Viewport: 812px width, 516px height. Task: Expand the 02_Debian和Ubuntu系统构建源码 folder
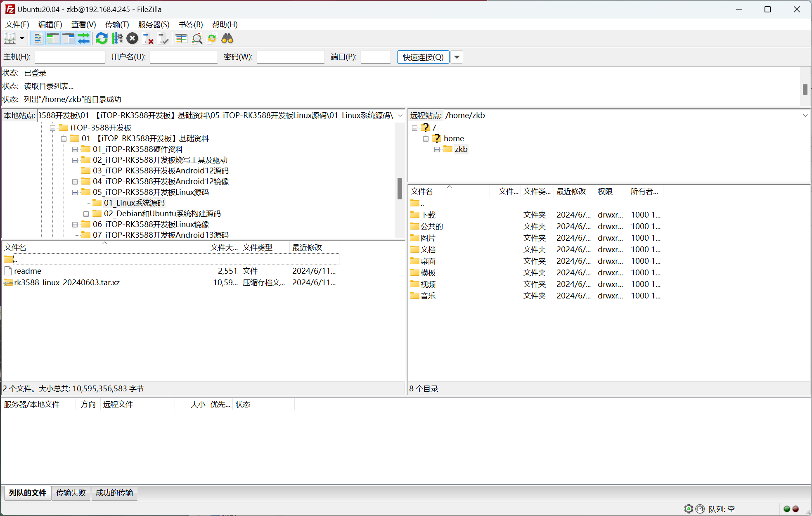pyautogui.click(x=86, y=214)
